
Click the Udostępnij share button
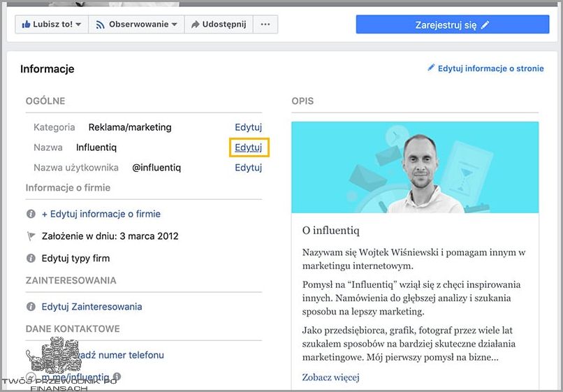tap(219, 24)
